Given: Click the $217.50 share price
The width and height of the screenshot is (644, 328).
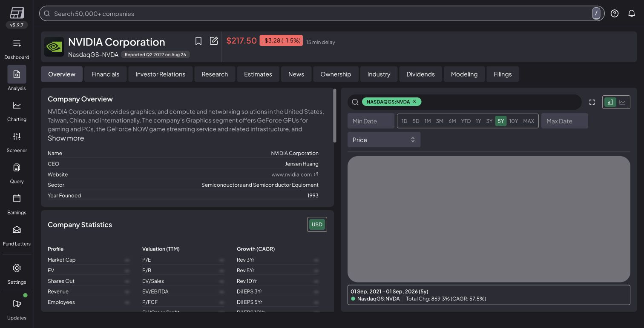Looking at the screenshot, I should pos(241,40).
